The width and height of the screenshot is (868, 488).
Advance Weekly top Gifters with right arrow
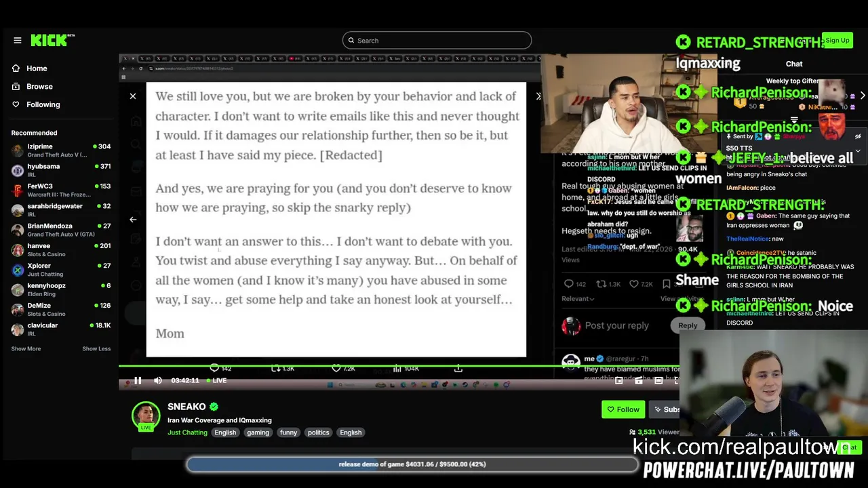[x=862, y=96]
